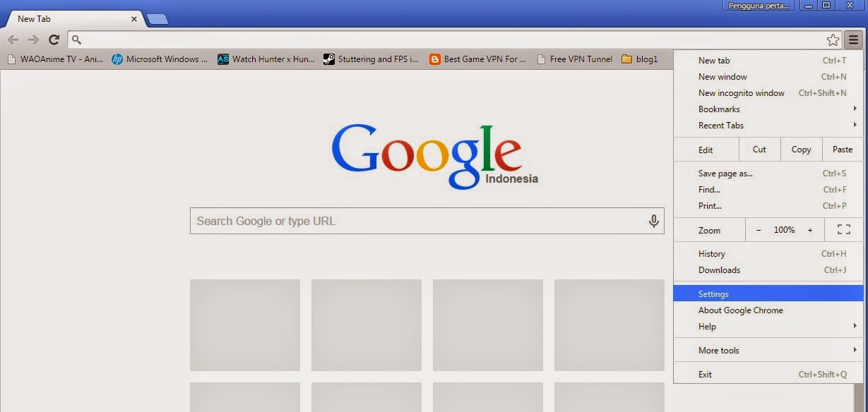Click the magnifier icon in address bar

pos(77,40)
